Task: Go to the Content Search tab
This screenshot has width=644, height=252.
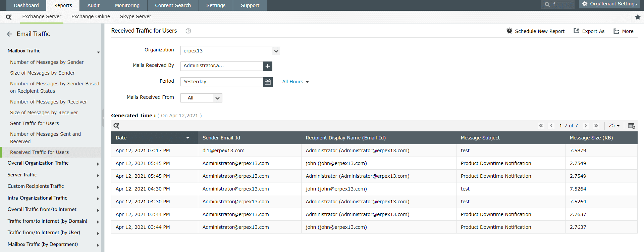Action: 173,5
